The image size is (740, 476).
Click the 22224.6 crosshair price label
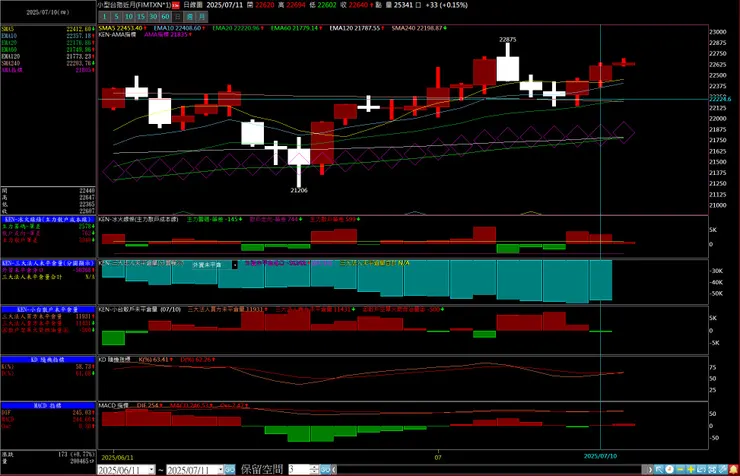point(720,99)
